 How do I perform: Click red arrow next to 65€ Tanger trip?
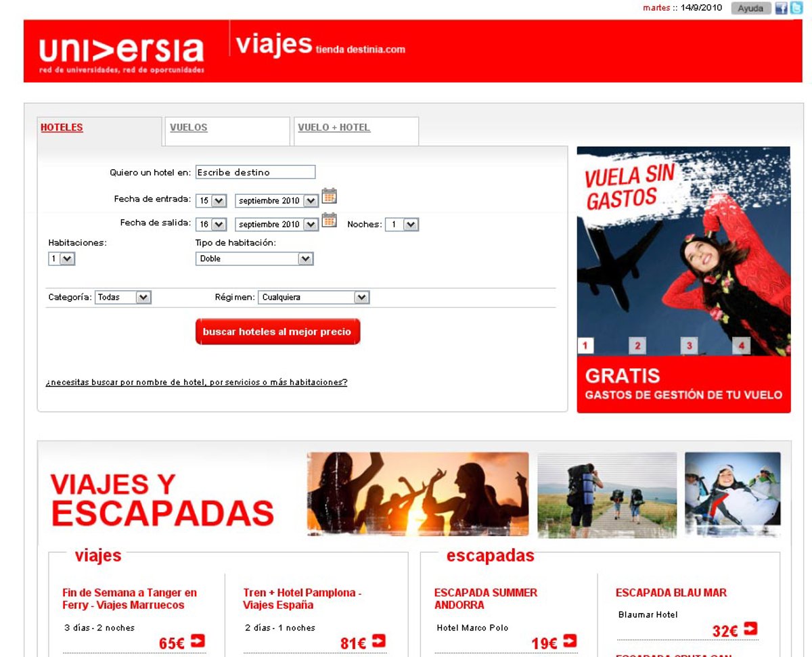point(198,640)
